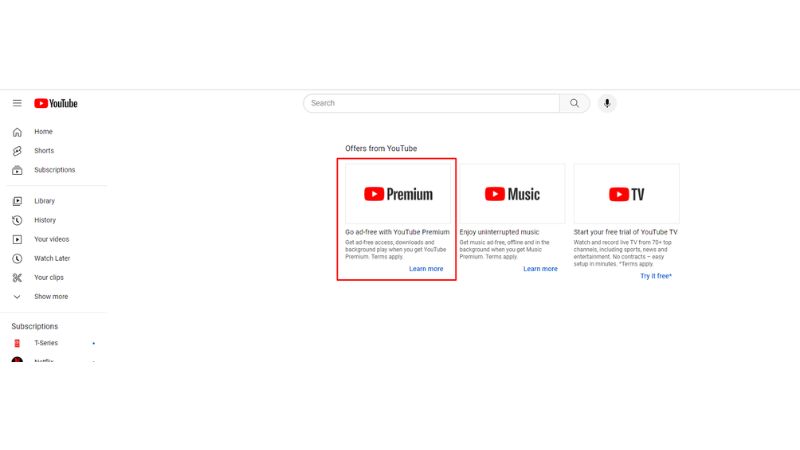The image size is (800, 450).
Task: Click the Shorts icon in the sidebar
Action: [17, 151]
